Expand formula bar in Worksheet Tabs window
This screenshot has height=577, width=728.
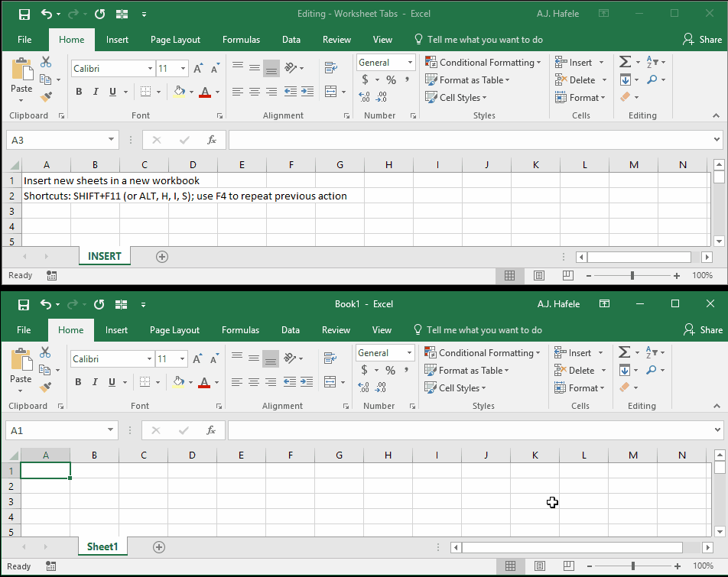pyautogui.click(x=717, y=140)
